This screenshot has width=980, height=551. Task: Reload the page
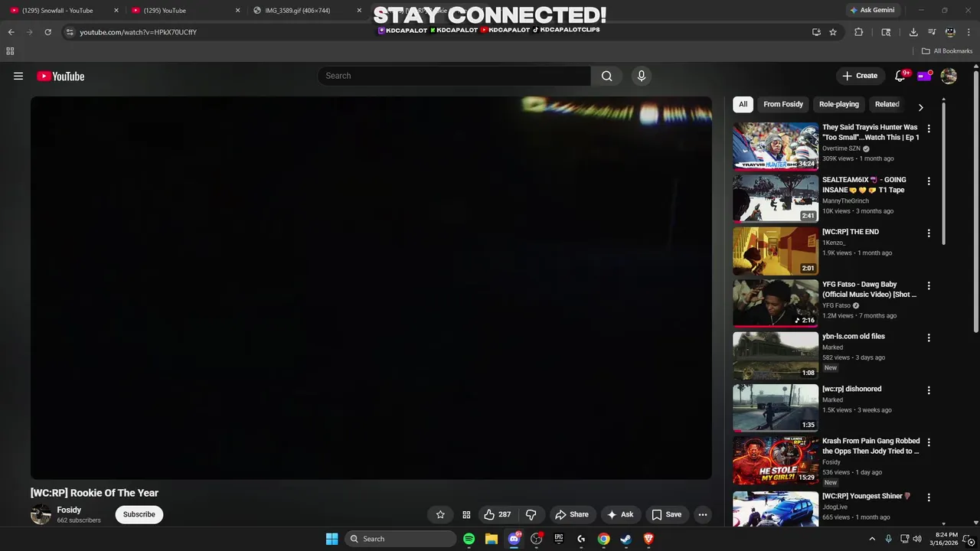(x=47, y=32)
